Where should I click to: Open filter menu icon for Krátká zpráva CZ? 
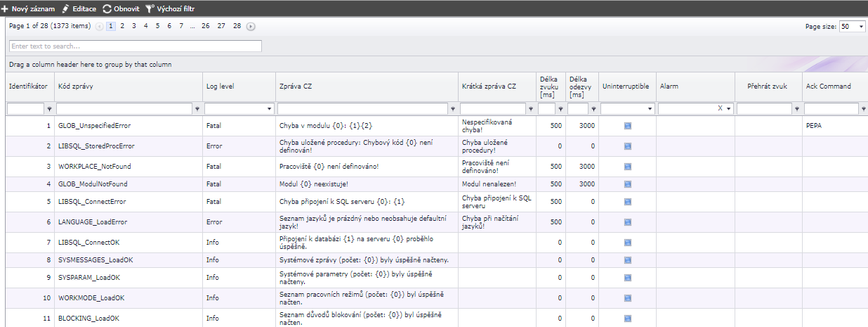(x=530, y=109)
